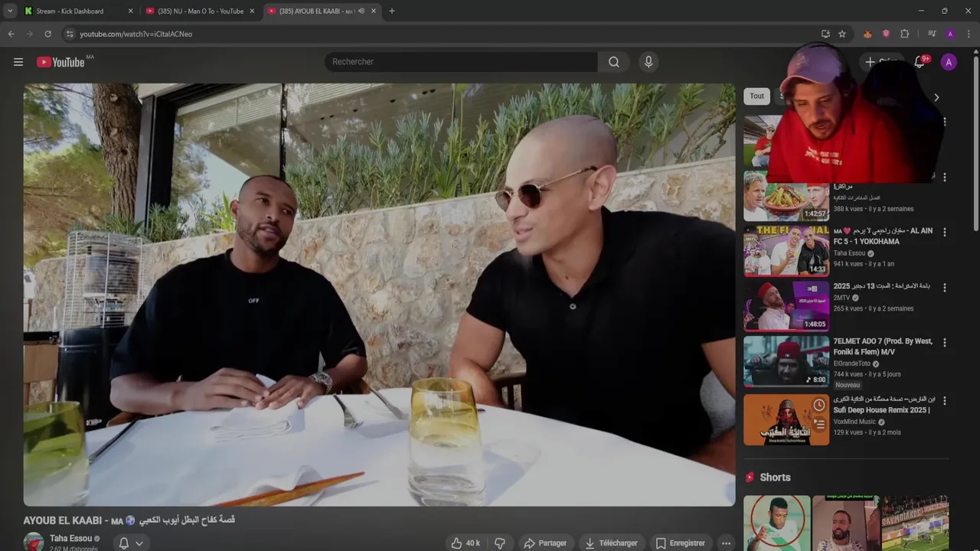Open options for Sufi Deep House Remix
This screenshot has height=551, width=980.
click(x=945, y=400)
